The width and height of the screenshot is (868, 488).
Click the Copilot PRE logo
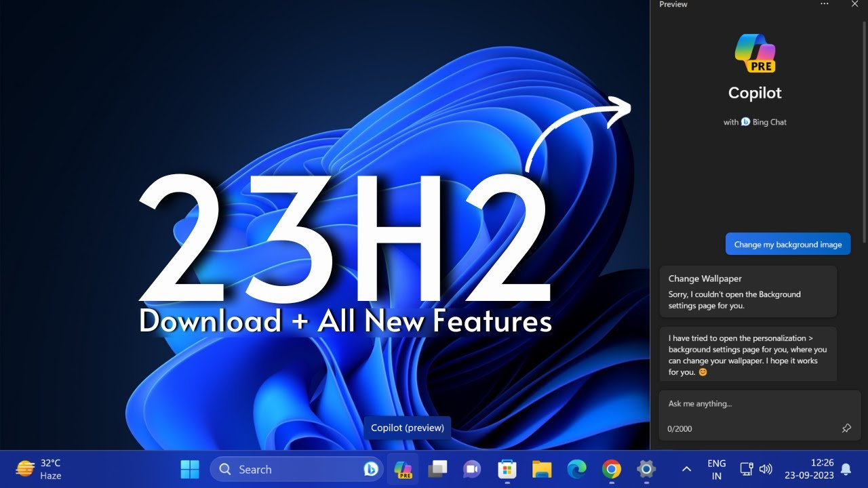point(755,53)
